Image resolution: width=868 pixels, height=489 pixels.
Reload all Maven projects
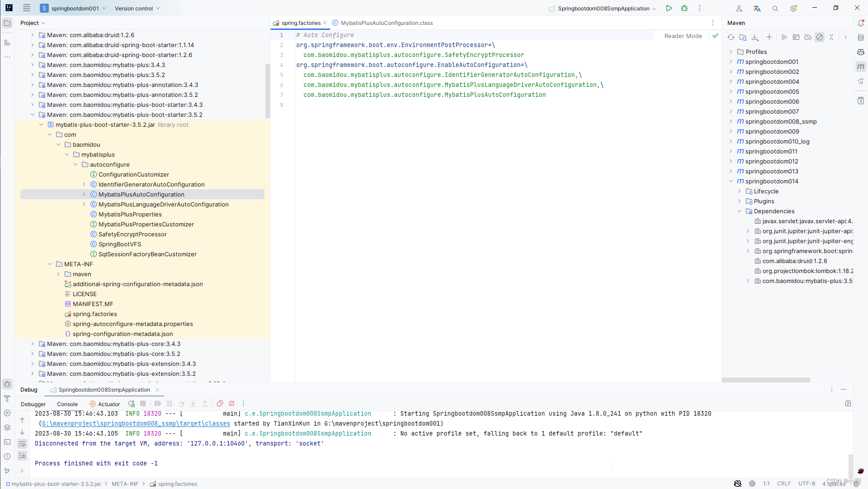[x=731, y=37]
